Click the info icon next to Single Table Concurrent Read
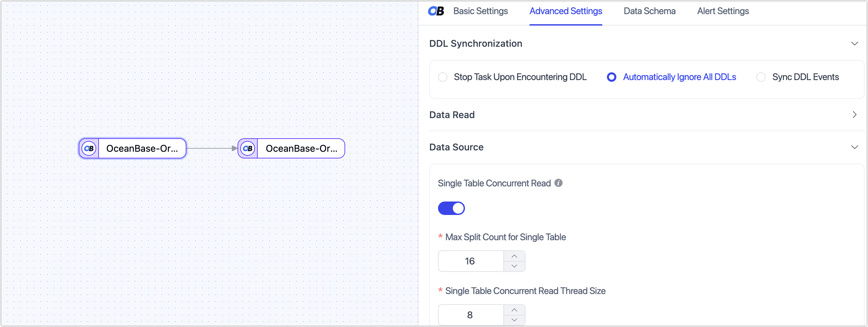This screenshot has width=868, height=327. tap(559, 183)
